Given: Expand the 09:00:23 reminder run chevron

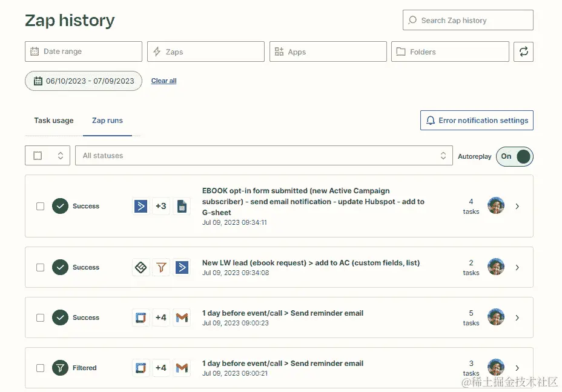Looking at the screenshot, I should (x=517, y=317).
